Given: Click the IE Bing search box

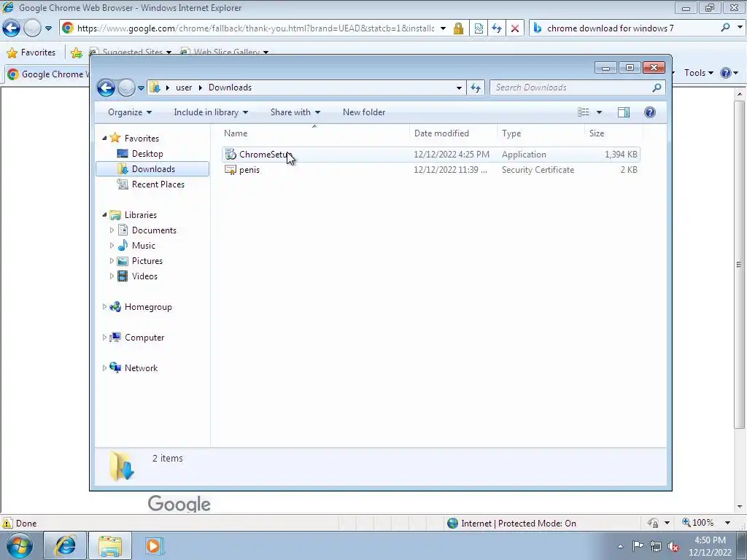Looking at the screenshot, I should coord(630,28).
